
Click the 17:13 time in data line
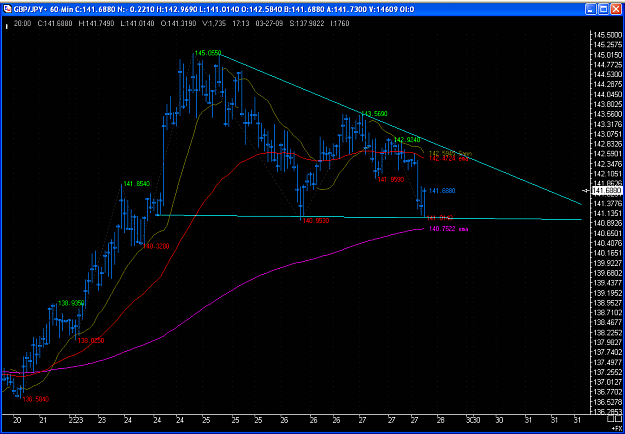(241, 24)
